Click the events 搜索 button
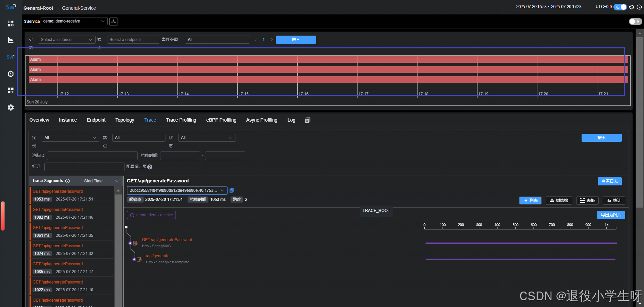This screenshot has width=644, height=307. 296,40
